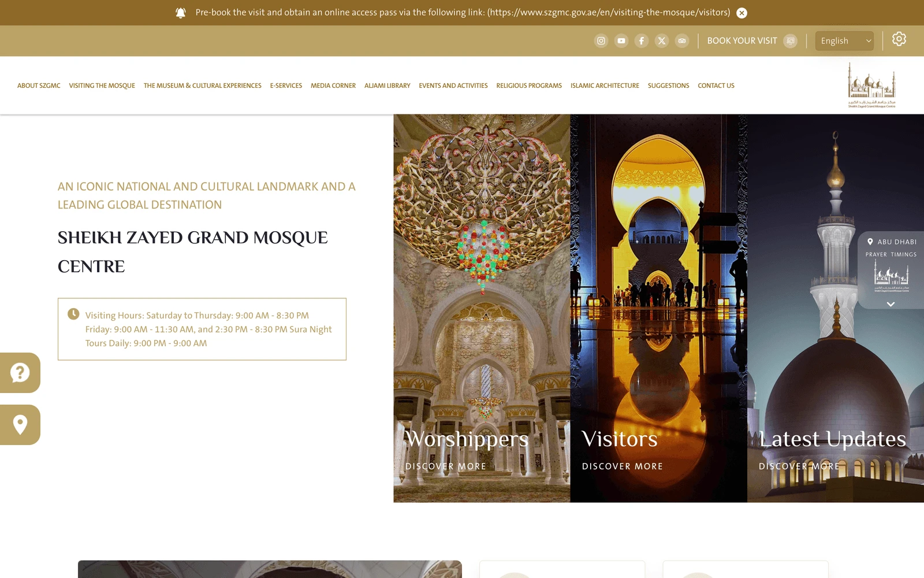924x578 pixels.
Task: Open the X (Twitter) social icon
Action: point(662,40)
